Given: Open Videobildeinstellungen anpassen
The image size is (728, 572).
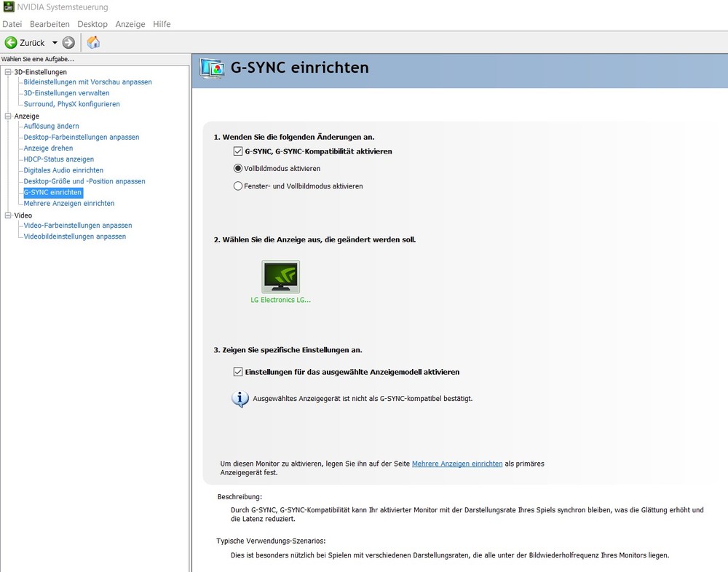Looking at the screenshot, I should coord(75,237).
